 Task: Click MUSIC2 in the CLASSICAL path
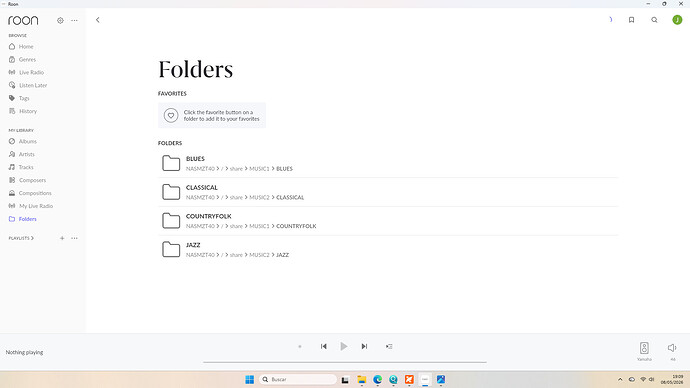pyautogui.click(x=259, y=198)
